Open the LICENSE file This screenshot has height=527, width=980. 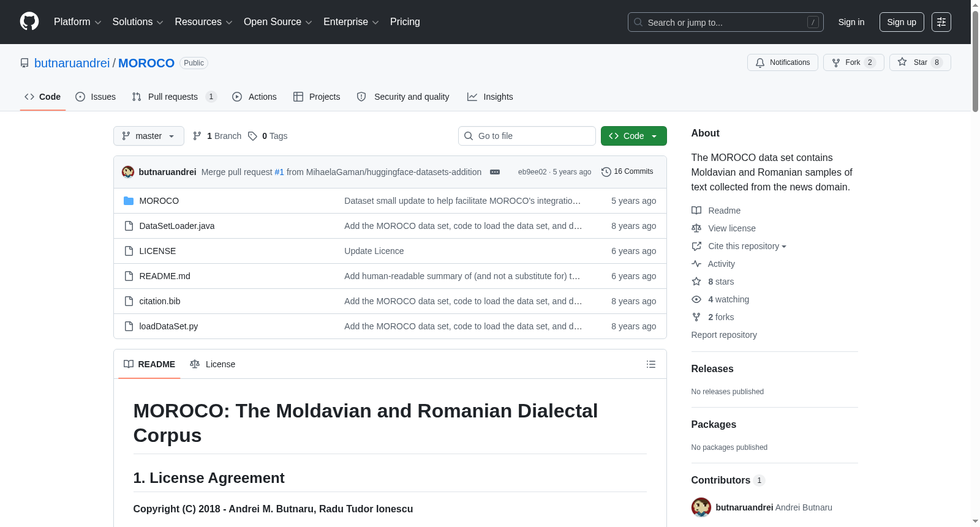point(157,251)
